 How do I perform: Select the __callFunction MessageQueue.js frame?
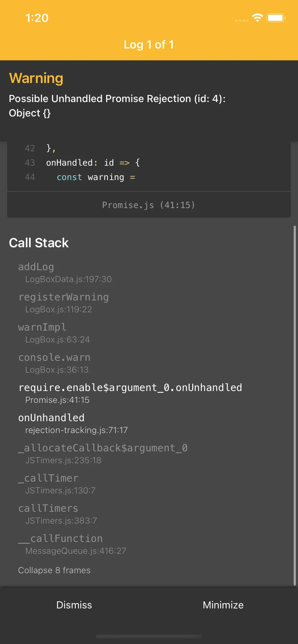(x=72, y=544)
